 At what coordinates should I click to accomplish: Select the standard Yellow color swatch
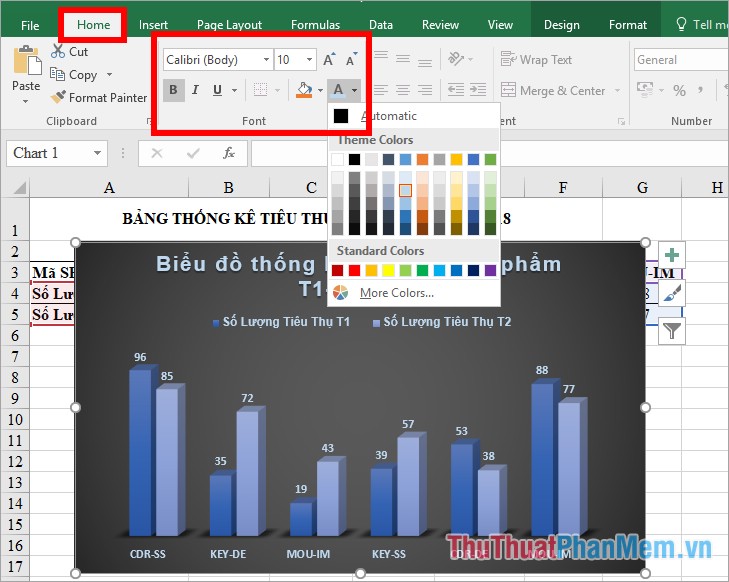(x=388, y=270)
